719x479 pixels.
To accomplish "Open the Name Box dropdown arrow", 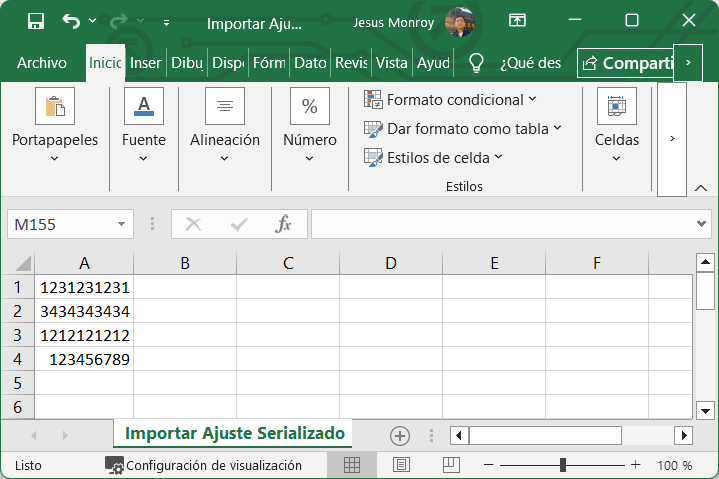I will click(122, 224).
